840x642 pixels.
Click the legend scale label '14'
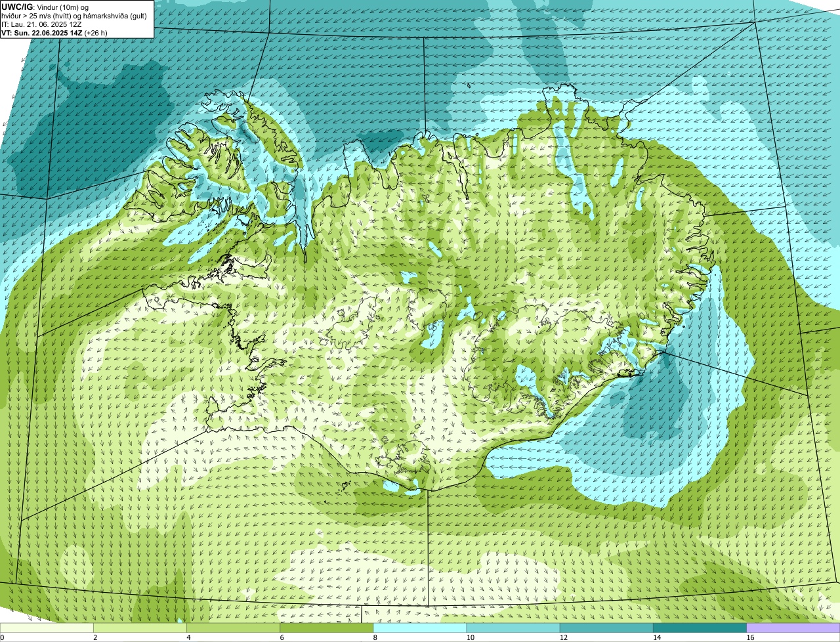(656, 637)
